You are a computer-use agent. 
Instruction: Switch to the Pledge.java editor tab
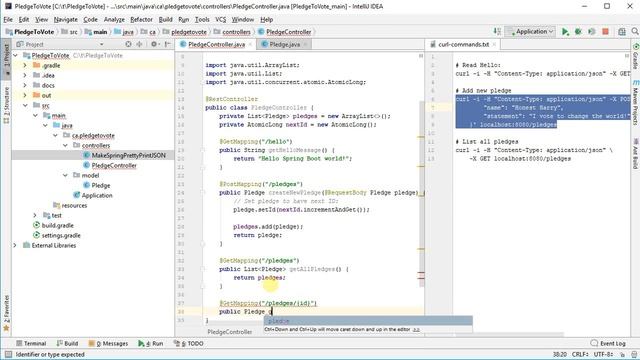284,44
